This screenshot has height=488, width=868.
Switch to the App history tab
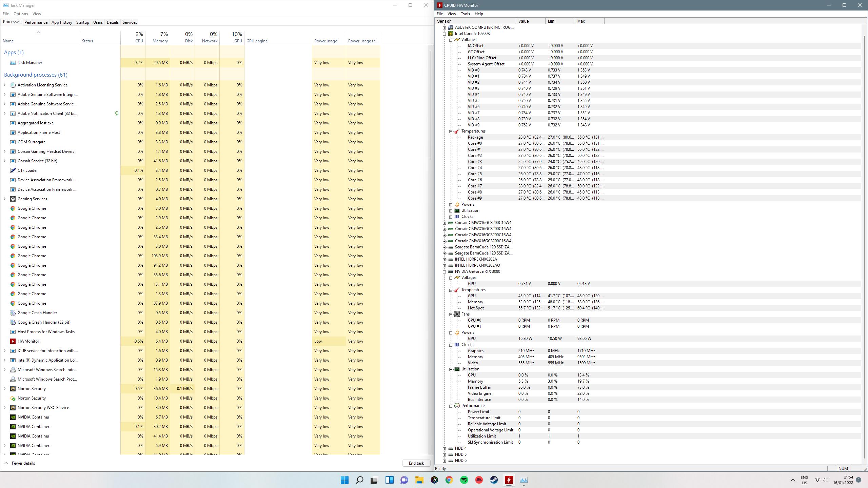(x=62, y=22)
